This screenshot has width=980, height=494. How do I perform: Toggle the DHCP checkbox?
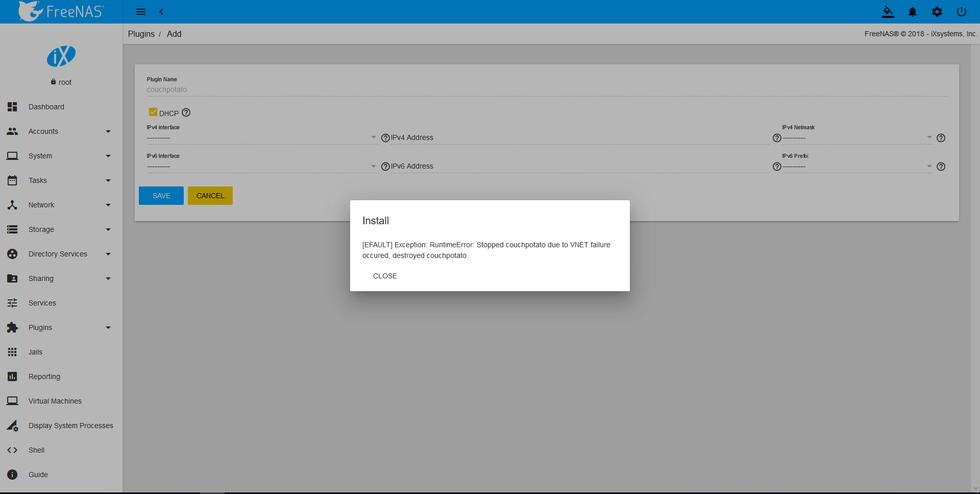(153, 112)
